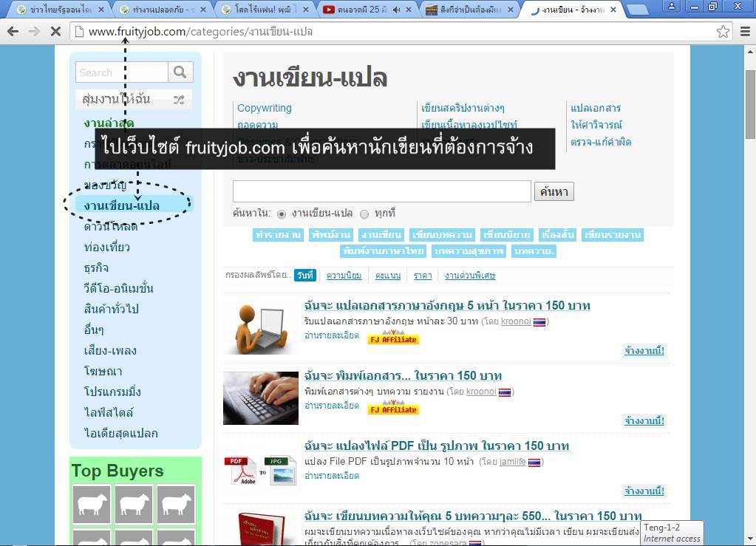Click the FJ Affiliate badge on the แปลเอกสาร listing
756x546 pixels.
tap(393, 338)
